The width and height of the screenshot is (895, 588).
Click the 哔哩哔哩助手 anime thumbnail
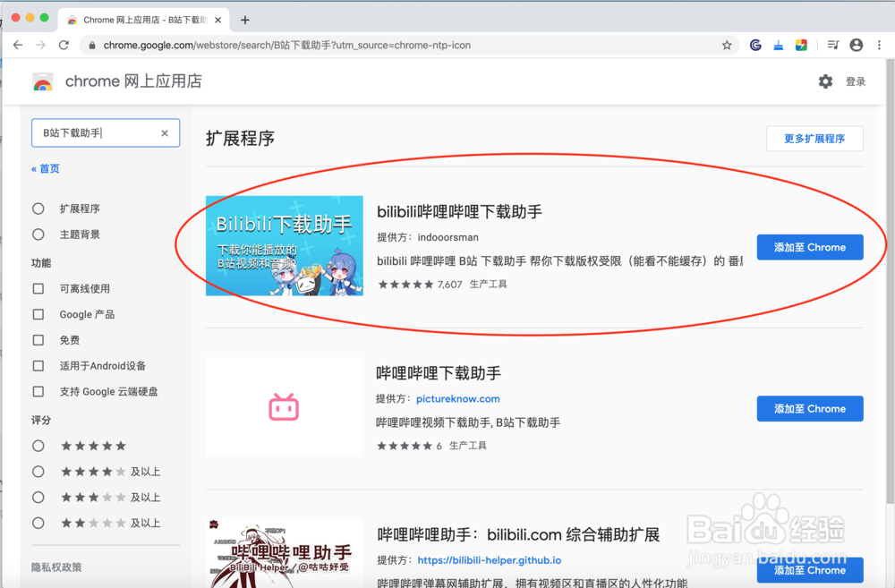tap(285, 553)
